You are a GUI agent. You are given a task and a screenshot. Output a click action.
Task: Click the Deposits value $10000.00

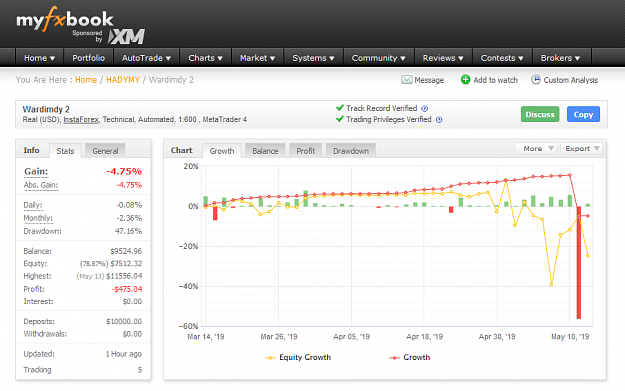tap(124, 322)
